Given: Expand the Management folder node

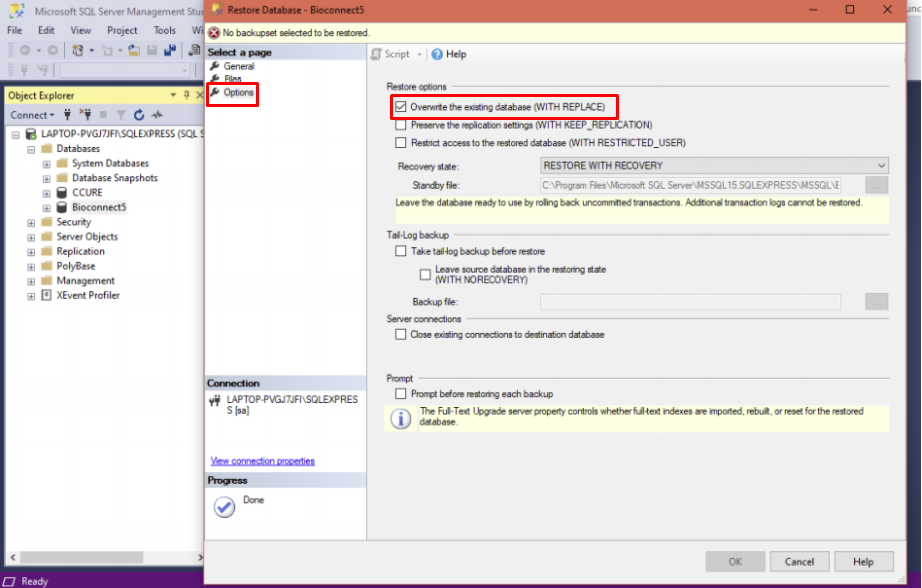Looking at the screenshot, I should click(x=31, y=282).
